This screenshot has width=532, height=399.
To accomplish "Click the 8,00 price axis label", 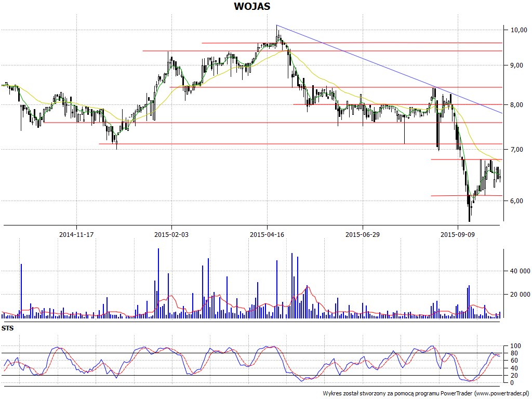I will coord(517,105).
